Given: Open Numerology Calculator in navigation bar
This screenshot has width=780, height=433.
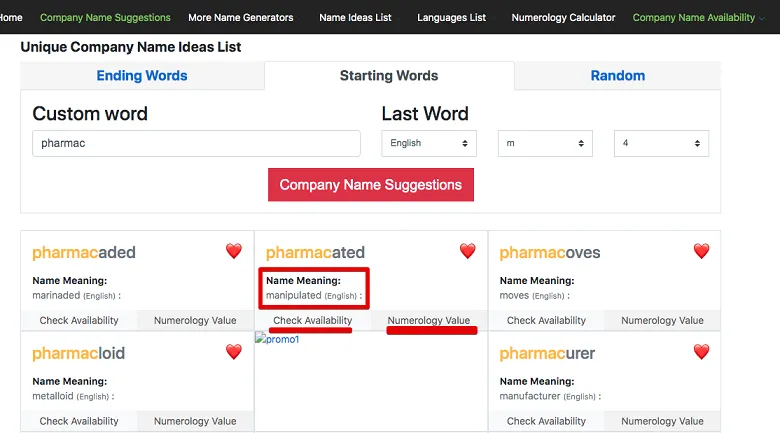Looking at the screenshot, I should [563, 17].
